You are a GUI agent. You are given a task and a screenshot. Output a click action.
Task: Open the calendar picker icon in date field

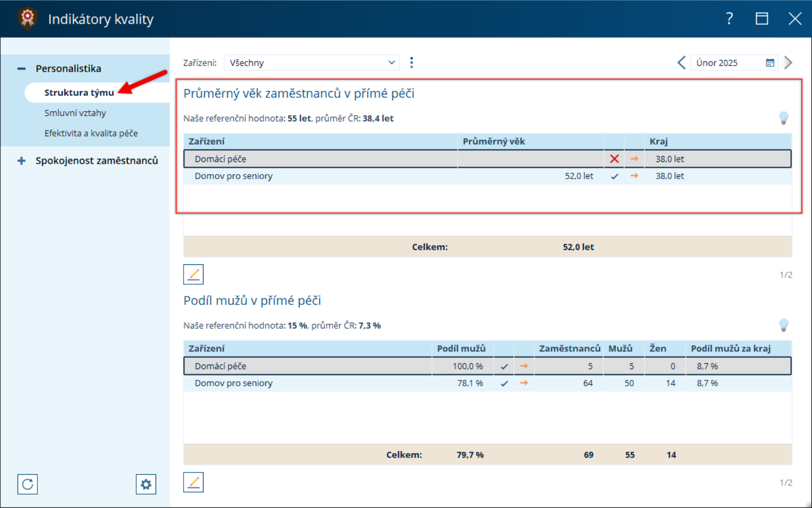tap(770, 63)
